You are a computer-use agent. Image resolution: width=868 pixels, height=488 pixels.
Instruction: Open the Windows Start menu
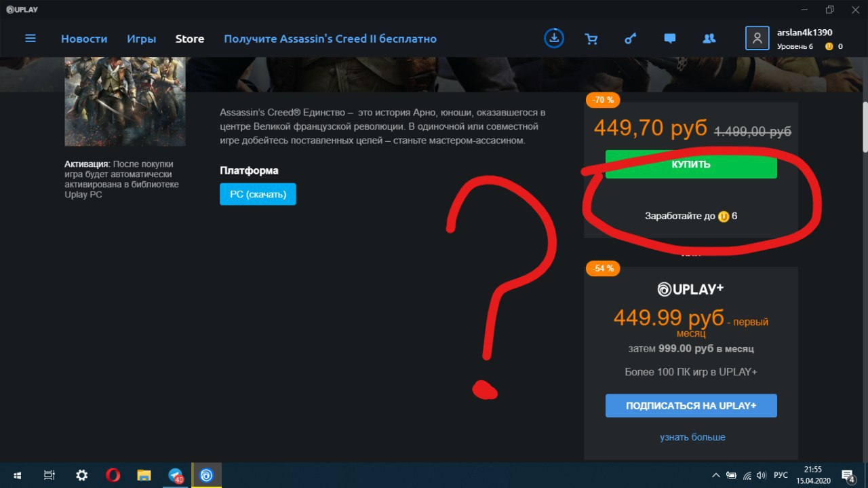pos(16,475)
